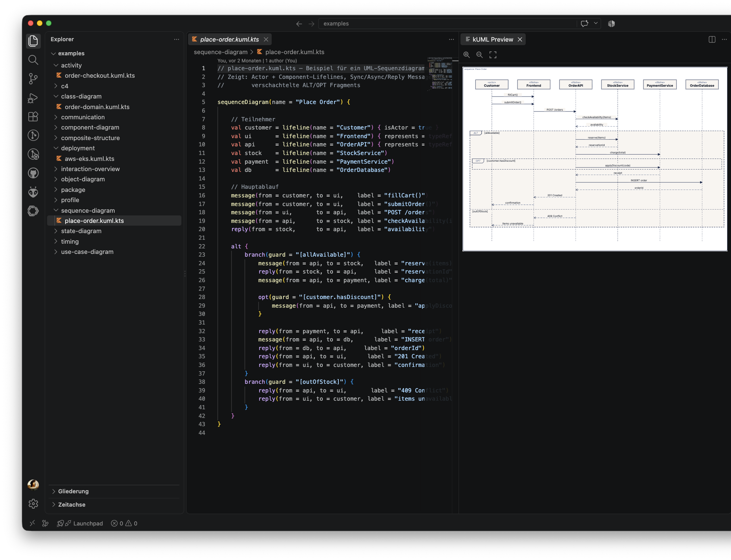The height and width of the screenshot is (560, 731).
Task: Open Source Control view icon
Action: point(33,78)
